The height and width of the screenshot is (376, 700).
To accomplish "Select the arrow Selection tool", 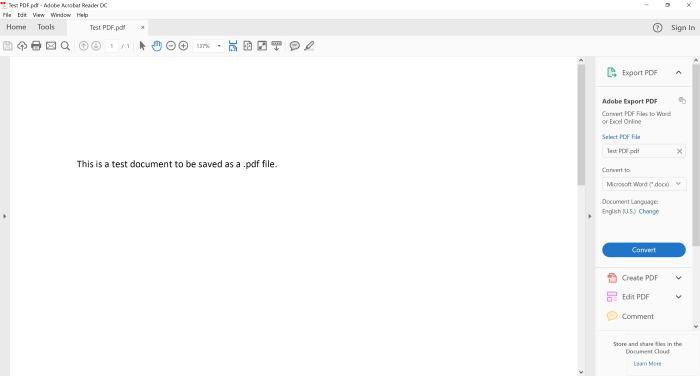I will (x=142, y=46).
